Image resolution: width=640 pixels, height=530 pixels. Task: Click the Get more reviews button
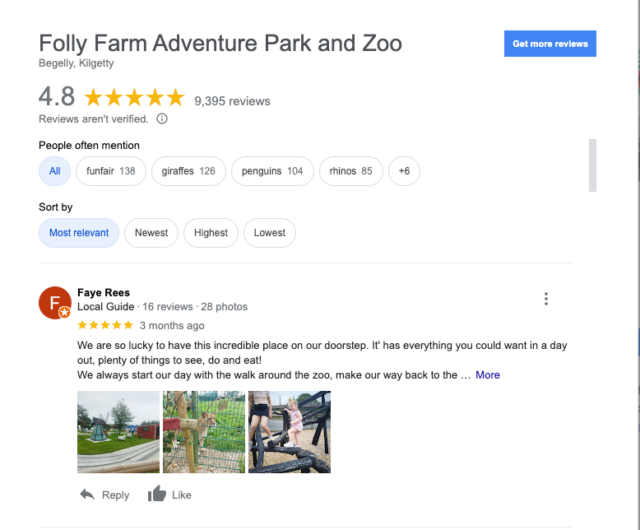(550, 44)
